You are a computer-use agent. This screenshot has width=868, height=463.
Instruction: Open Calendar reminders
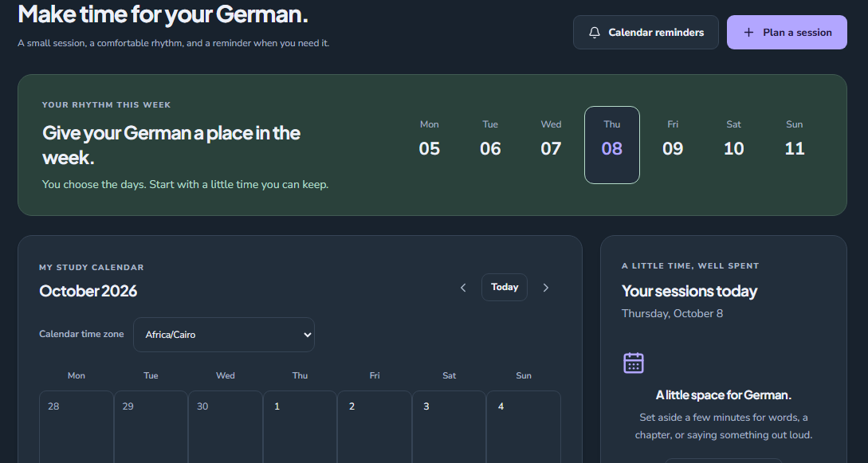point(646,32)
